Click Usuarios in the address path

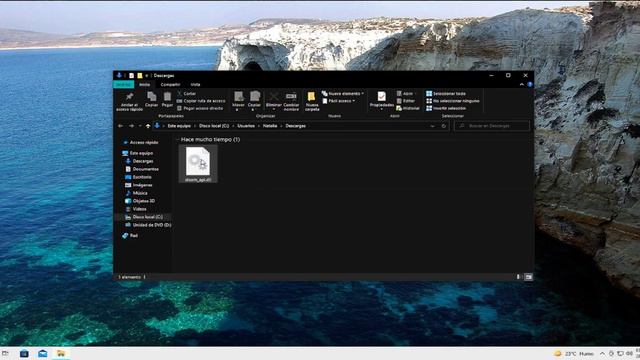click(246, 126)
